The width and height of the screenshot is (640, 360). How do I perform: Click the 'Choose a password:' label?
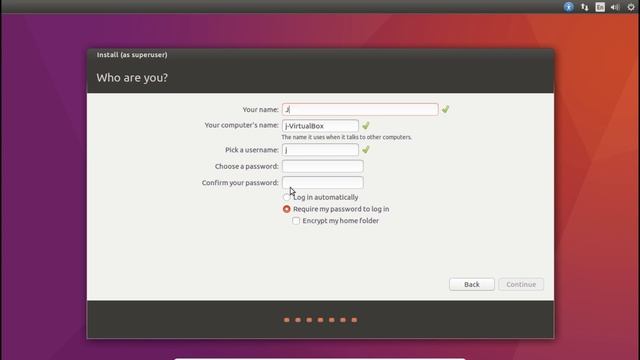247,166
